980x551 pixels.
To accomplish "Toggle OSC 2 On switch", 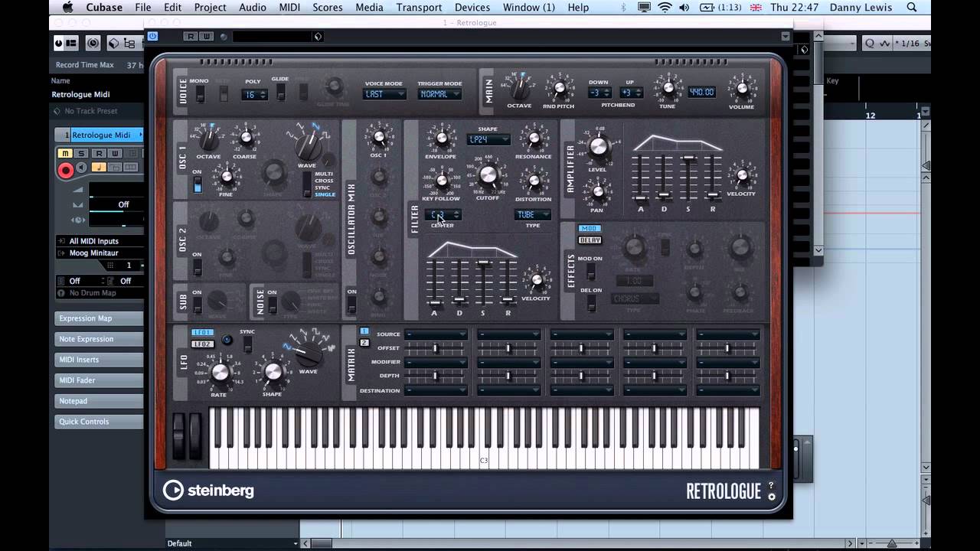I will [198, 267].
